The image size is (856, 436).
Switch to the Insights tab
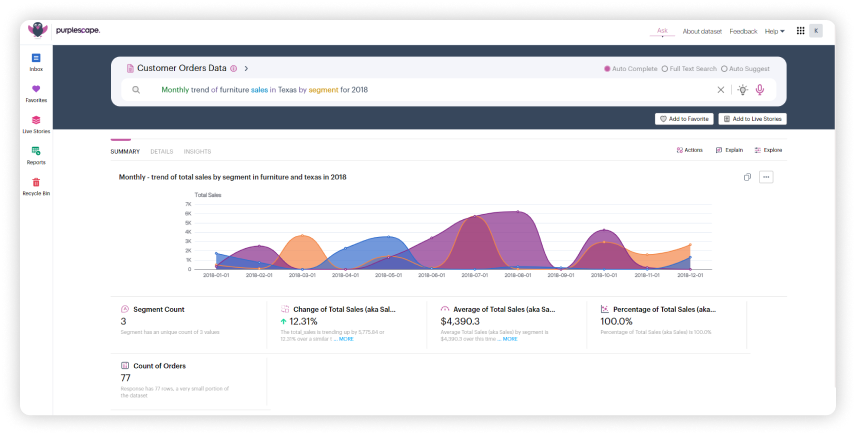[197, 151]
